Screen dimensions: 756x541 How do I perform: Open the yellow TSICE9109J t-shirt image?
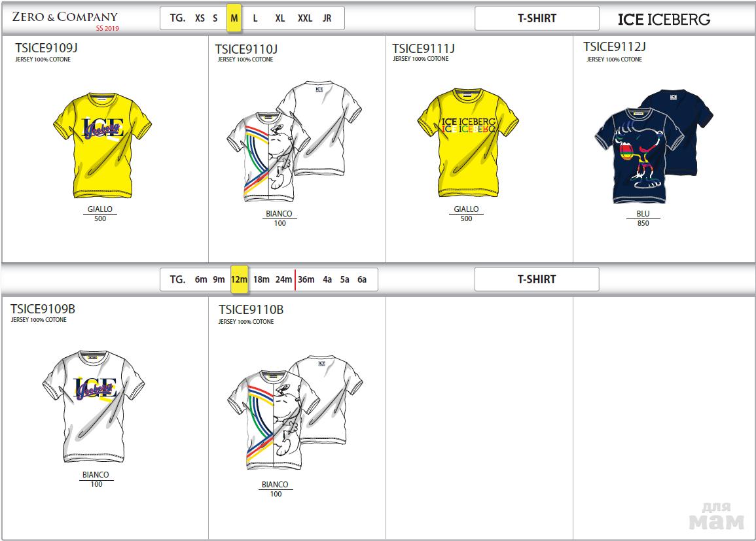pyautogui.click(x=102, y=145)
